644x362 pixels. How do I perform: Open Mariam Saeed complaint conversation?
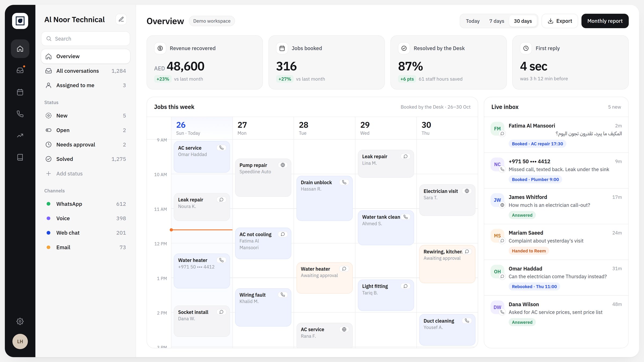point(556,242)
